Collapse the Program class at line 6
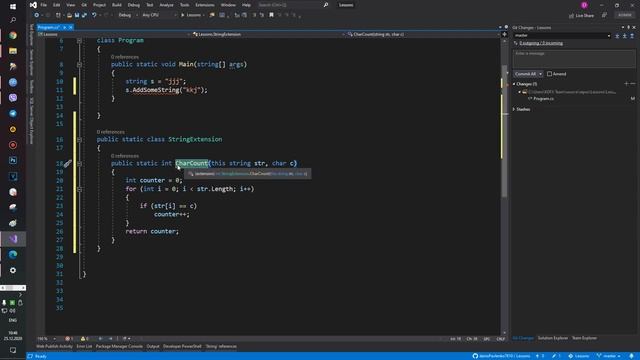The image size is (640, 360). [x=79, y=40]
